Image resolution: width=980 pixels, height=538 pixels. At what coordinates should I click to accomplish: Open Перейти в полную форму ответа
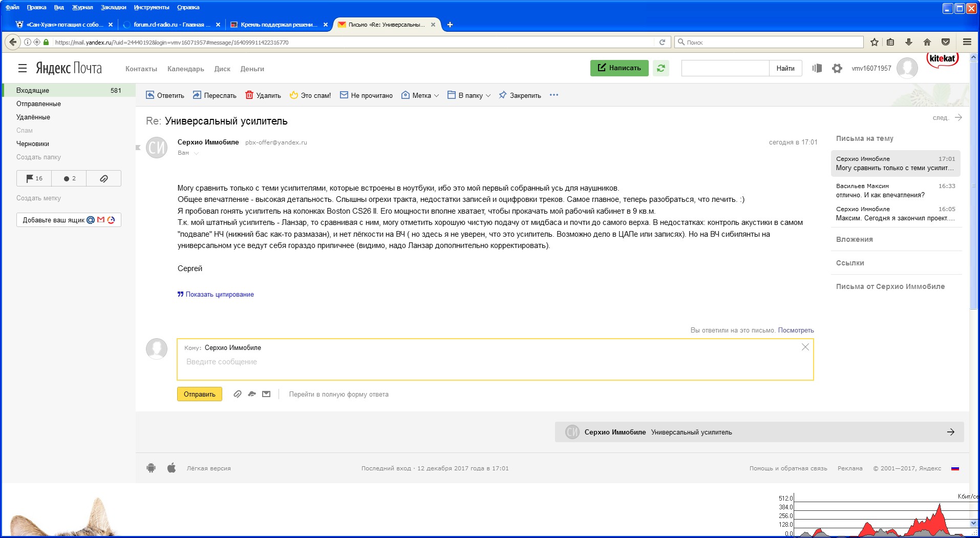click(339, 395)
